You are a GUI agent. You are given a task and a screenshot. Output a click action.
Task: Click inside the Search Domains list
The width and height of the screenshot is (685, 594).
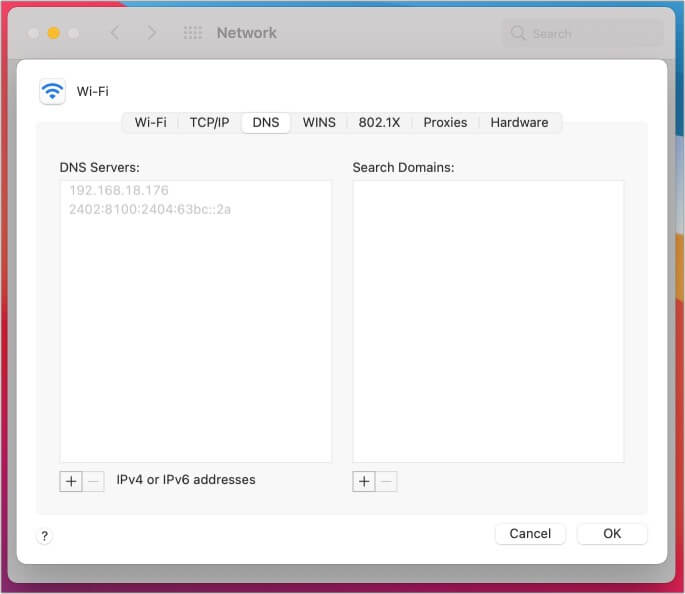pyautogui.click(x=488, y=321)
